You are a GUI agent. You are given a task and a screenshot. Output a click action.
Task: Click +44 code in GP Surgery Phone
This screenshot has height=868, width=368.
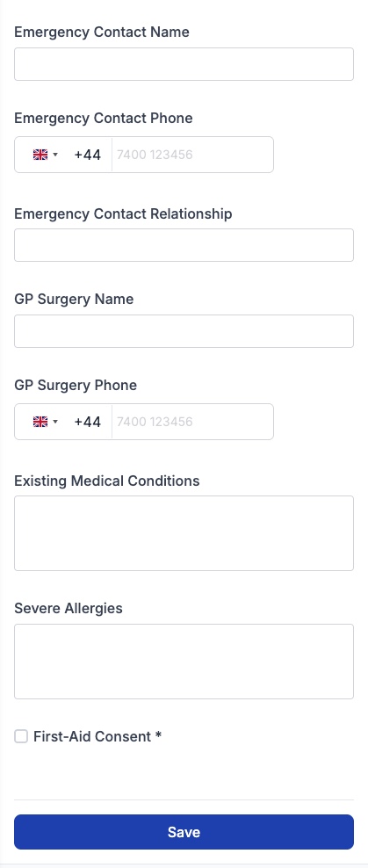[88, 422]
